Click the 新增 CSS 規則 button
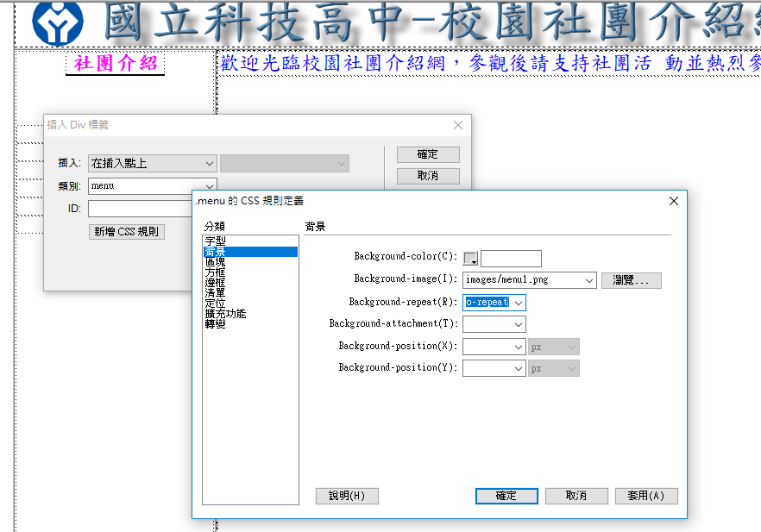The height and width of the screenshot is (532, 761). click(x=126, y=231)
